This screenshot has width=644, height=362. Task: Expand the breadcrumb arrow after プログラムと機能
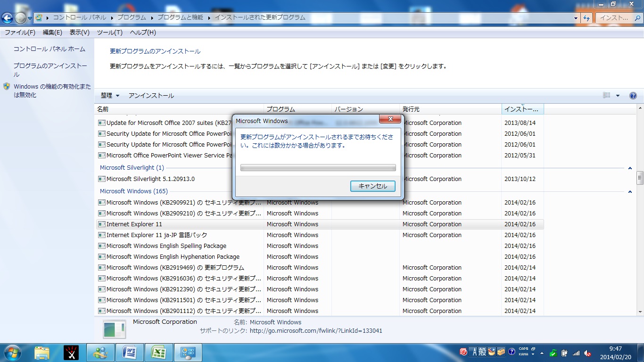(209, 17)
